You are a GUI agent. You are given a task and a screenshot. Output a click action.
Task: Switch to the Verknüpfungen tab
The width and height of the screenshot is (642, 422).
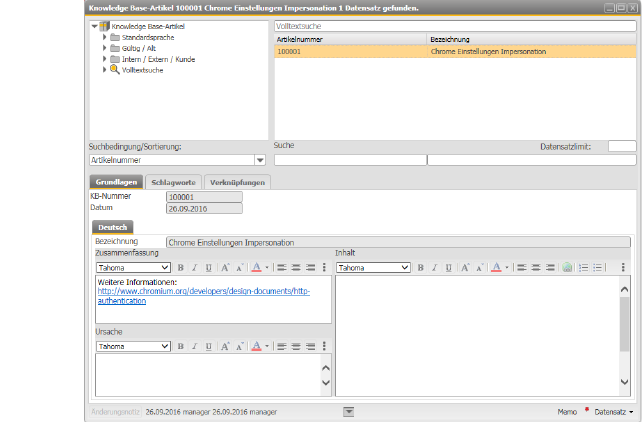[x=237, y=182]
